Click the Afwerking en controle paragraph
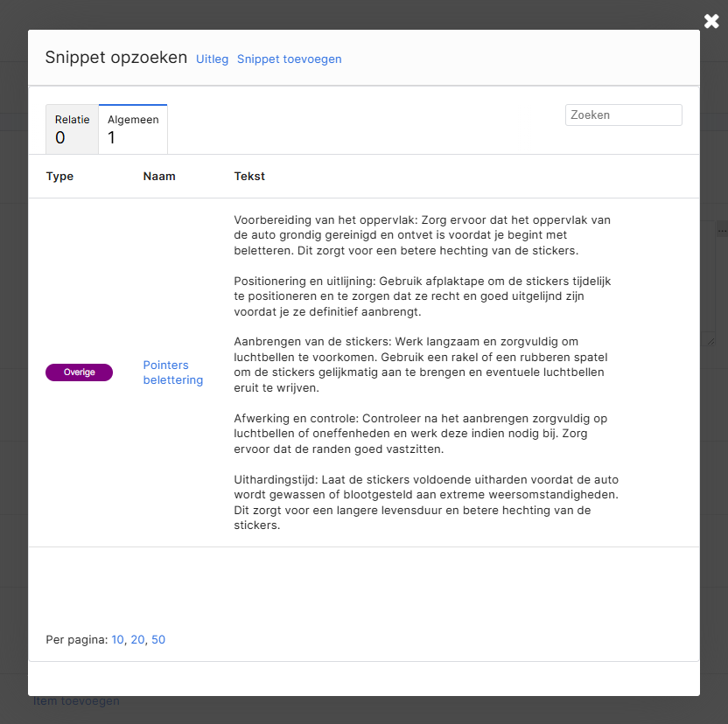728x724 pixels. (x=421, y=434)
